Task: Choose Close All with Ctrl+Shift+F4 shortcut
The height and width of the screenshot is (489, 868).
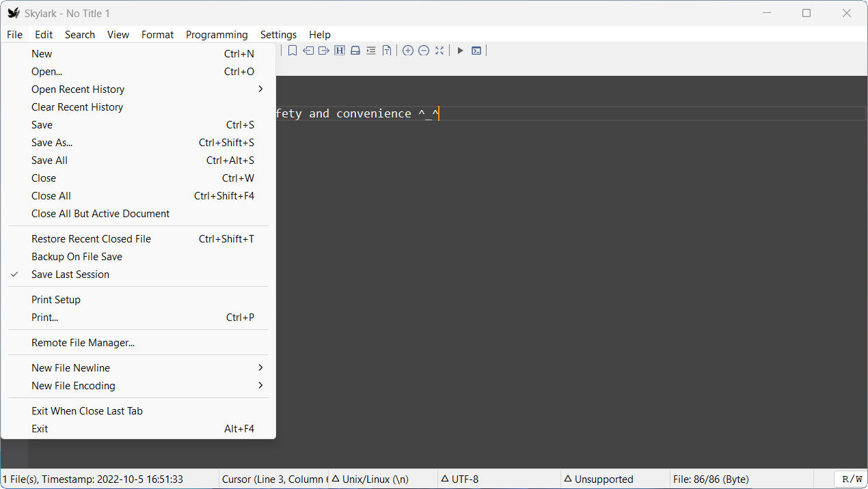Action: [138, 196]
